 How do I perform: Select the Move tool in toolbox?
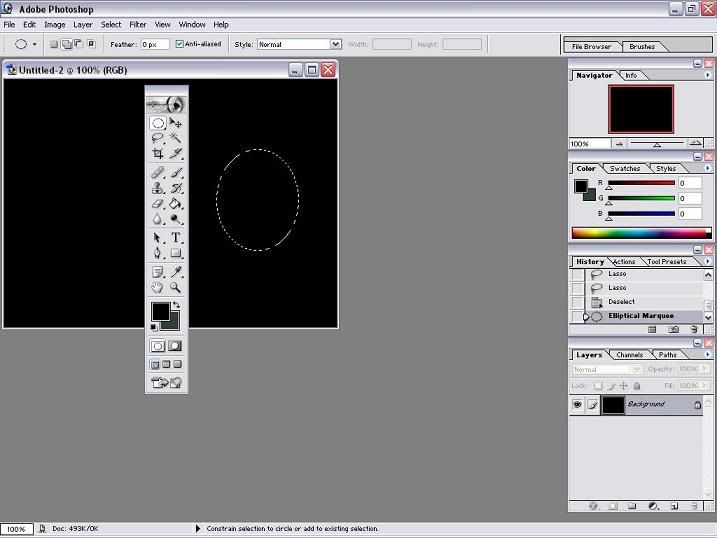176,123
